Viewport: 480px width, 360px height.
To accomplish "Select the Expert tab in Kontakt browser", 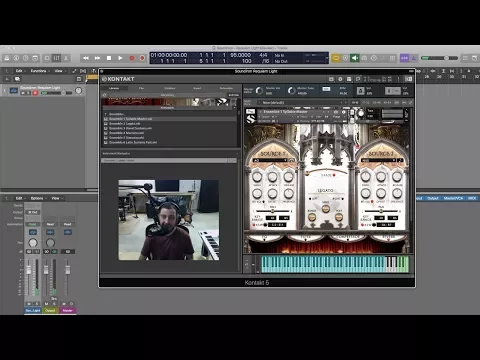I will coord(197,88).
